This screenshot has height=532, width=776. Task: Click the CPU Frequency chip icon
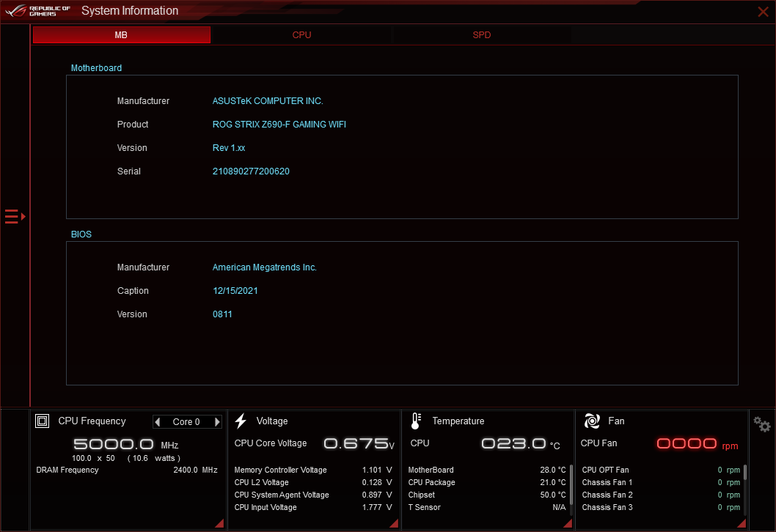point(43,421)
